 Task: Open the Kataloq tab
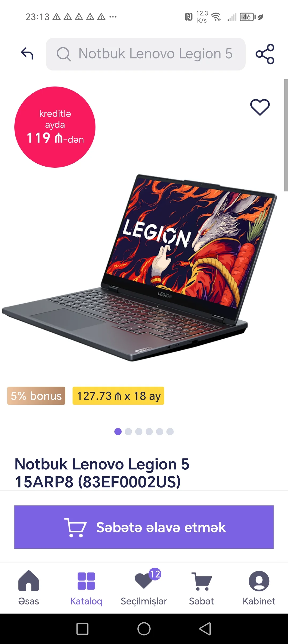coord(86,588)
